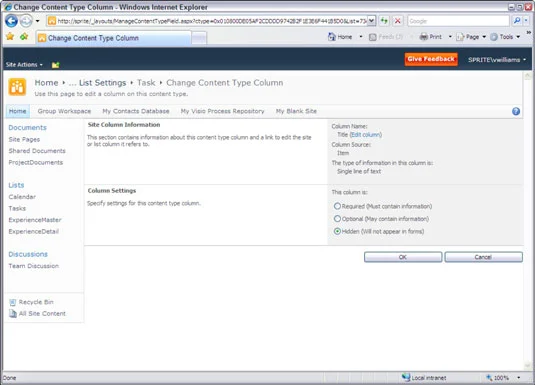Click the Add to Favorites icon
This screenshot has width=535, height=385.
click(x=24, y=37)
